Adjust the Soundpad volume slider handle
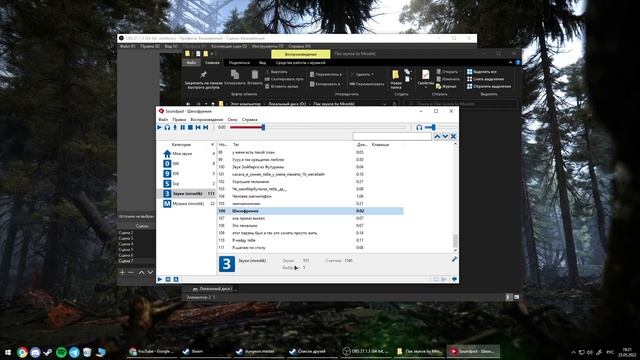This screenshot has height=360, width=640. 433,127
